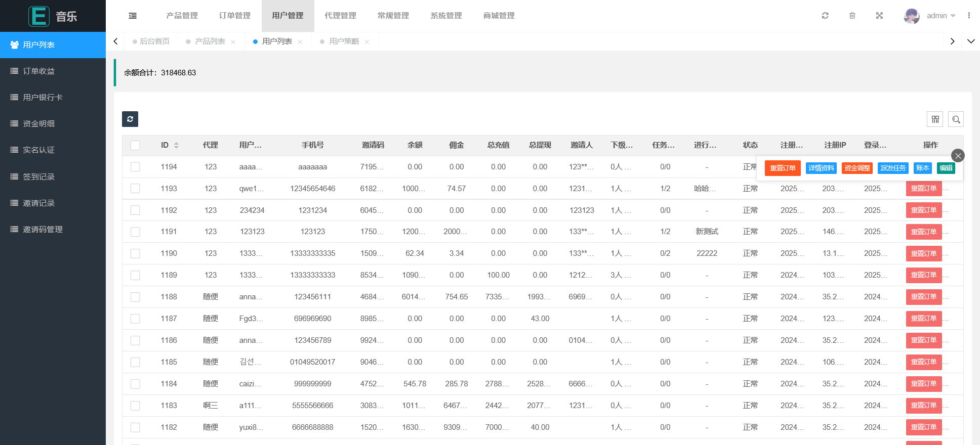Toggle fullscreen mode with the expand icon
This screenshot has width=980, height=445.
click(x=879, y=16)
